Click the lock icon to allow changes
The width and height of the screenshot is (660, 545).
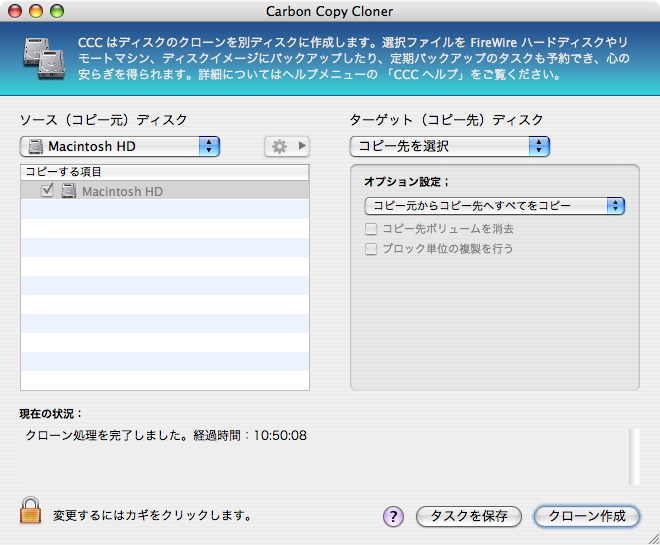pos(30,510)
